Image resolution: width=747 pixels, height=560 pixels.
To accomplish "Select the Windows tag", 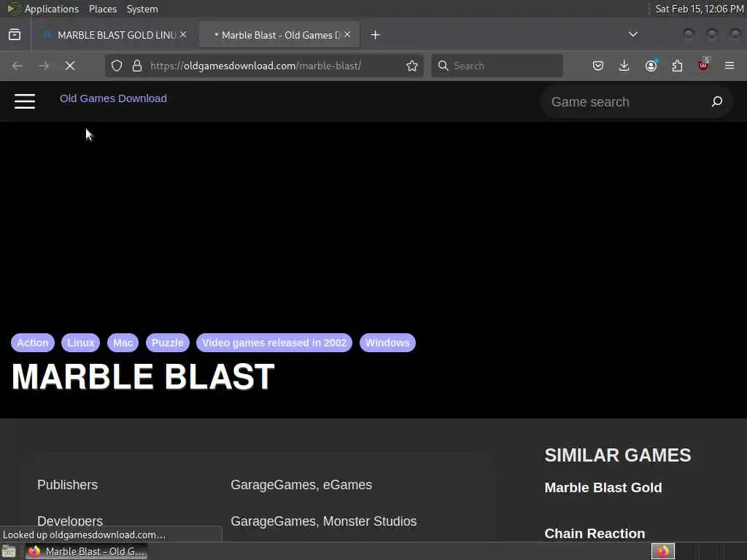I will (388, 343).
